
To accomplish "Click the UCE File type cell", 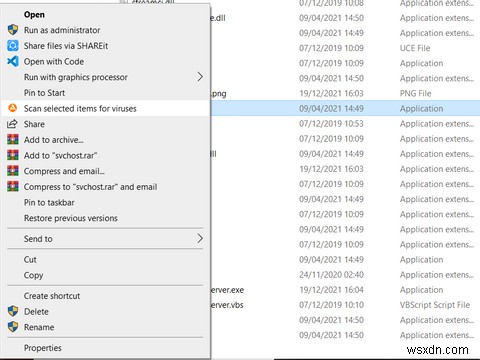I will click(415, 48).
